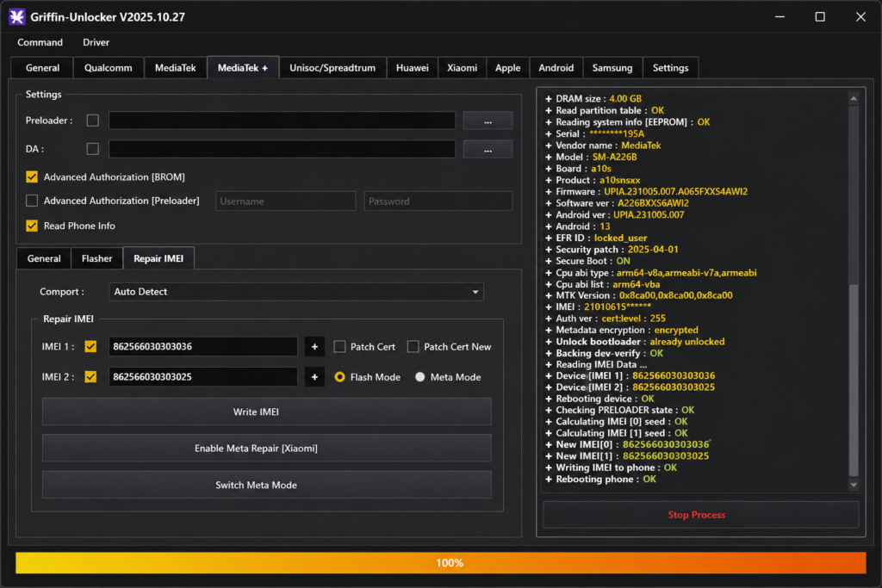
Task: Click the Preloader path input field
Action: click(x=282, y=121)
